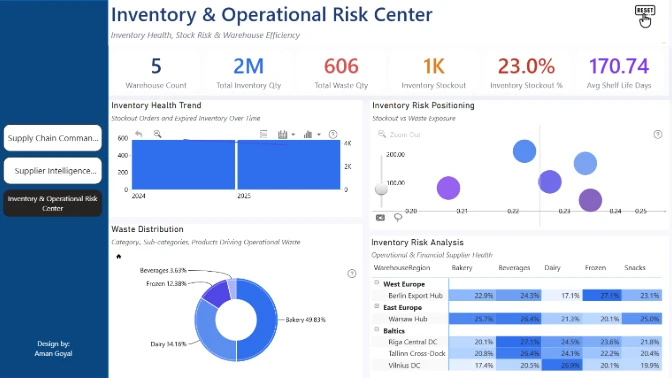672x378 pixels.
Task: Click the Zoom Out text label
Action: click(405, 135)
